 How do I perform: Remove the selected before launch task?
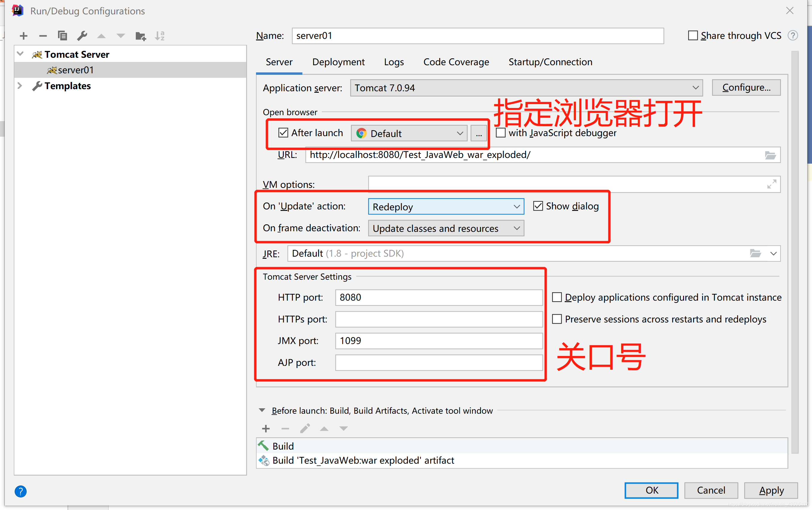(x=285, y=428)
